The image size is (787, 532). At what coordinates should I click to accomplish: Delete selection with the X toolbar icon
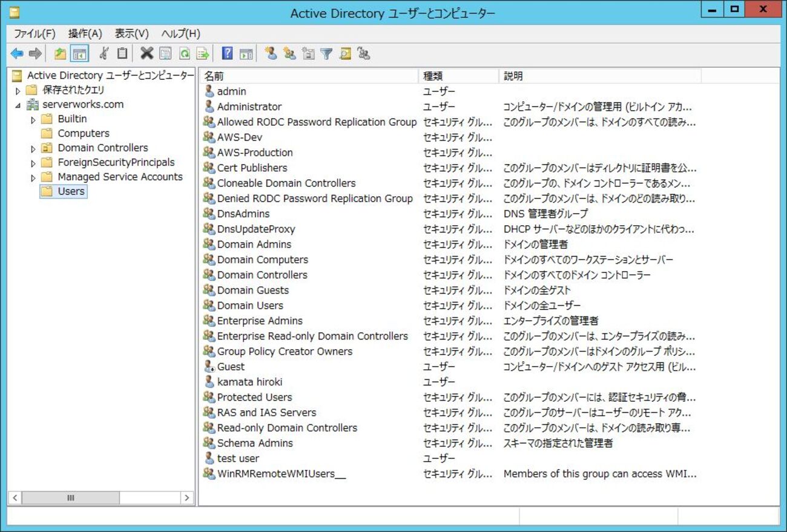pyautogui.click(x=145, y=53)
